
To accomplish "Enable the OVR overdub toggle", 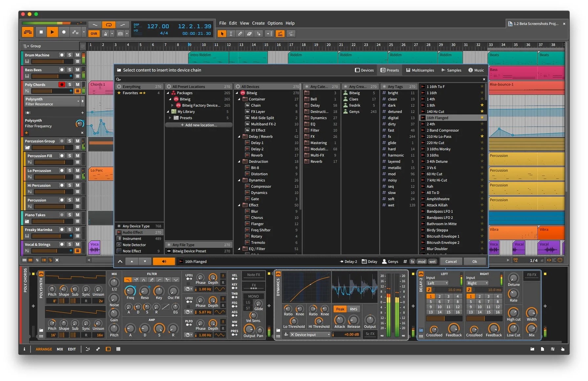I will 94,33.
